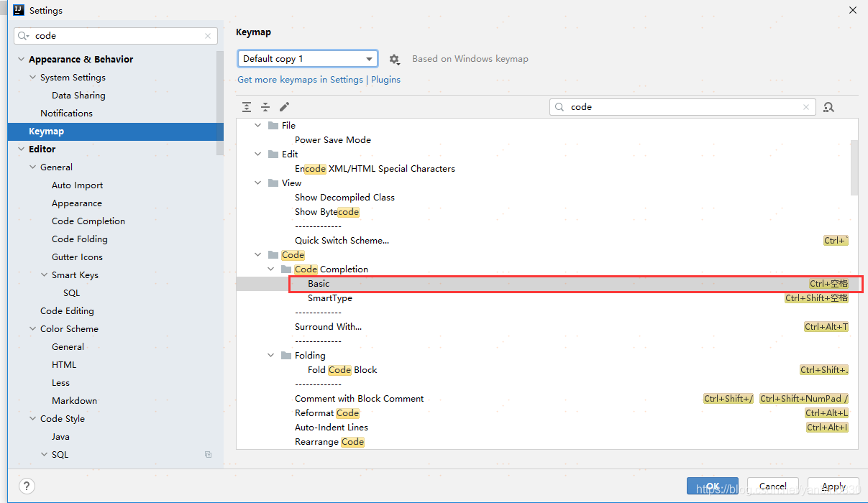
Task: Click the copy icon beside SQL entry
Action: pos(208,454)
